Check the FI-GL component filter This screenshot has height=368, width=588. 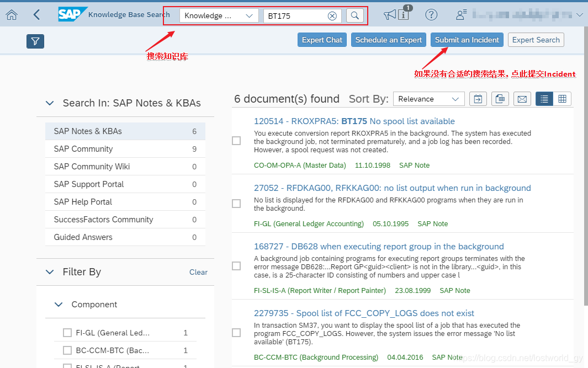pyautogui.click(x=67, y=333)
